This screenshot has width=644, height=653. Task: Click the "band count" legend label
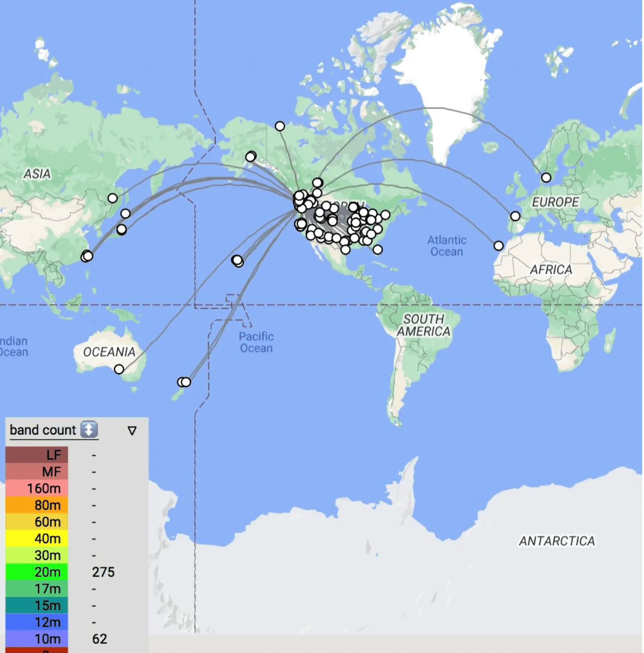(x=43, y=430)
